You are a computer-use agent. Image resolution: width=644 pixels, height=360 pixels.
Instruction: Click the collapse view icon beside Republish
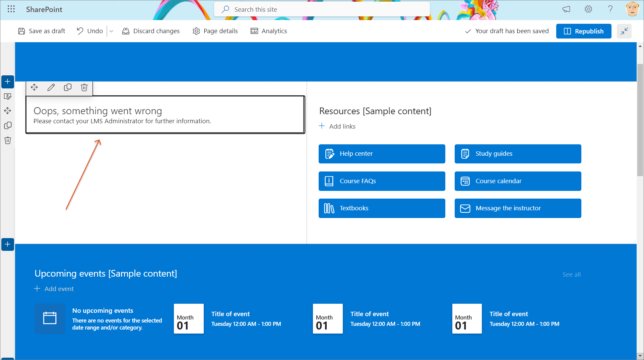point(624,31)
